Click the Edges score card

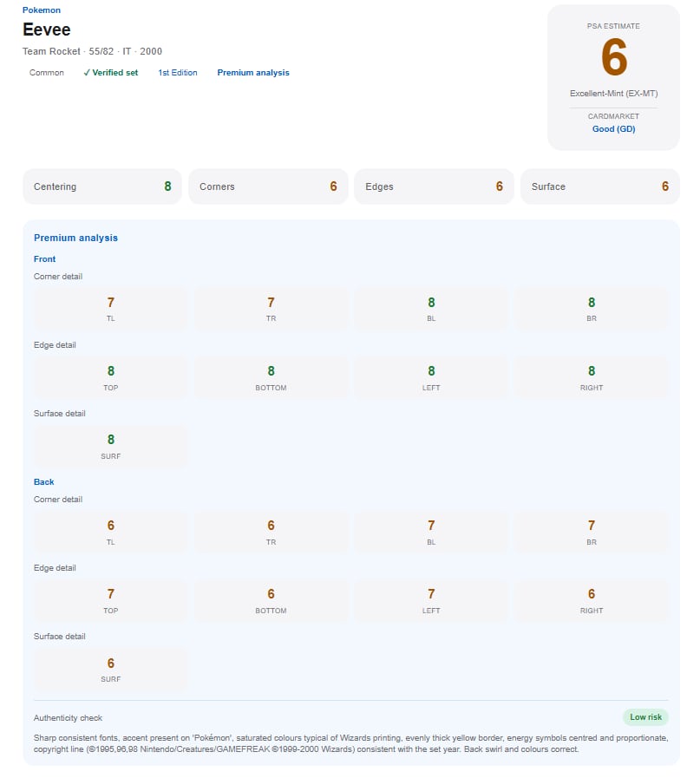[x=434, y=186]
